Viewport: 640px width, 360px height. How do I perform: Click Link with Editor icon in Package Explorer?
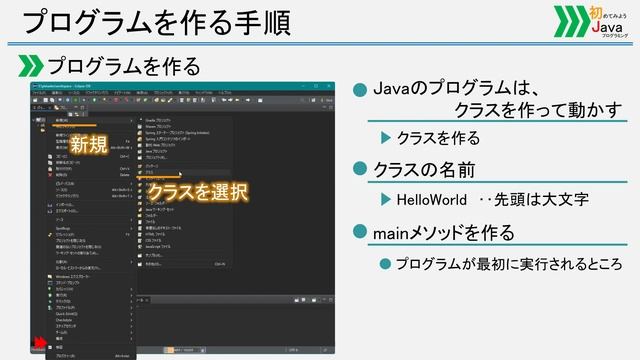77,114
